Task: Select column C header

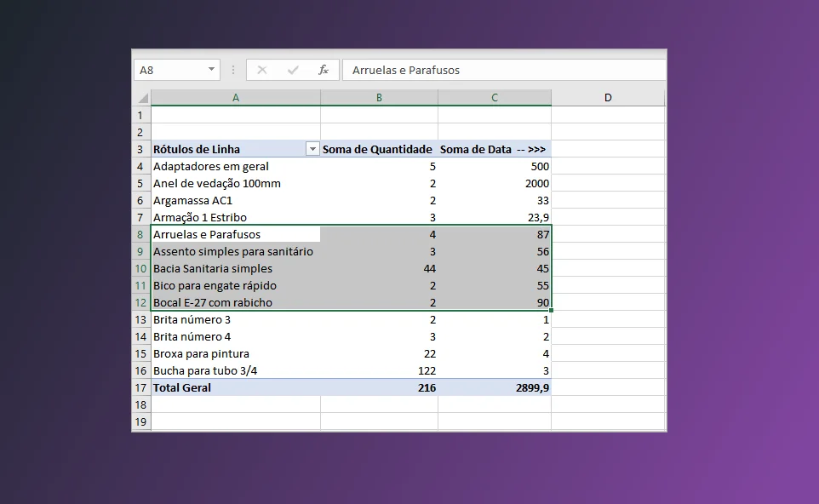Action: (x=495, y=98)
